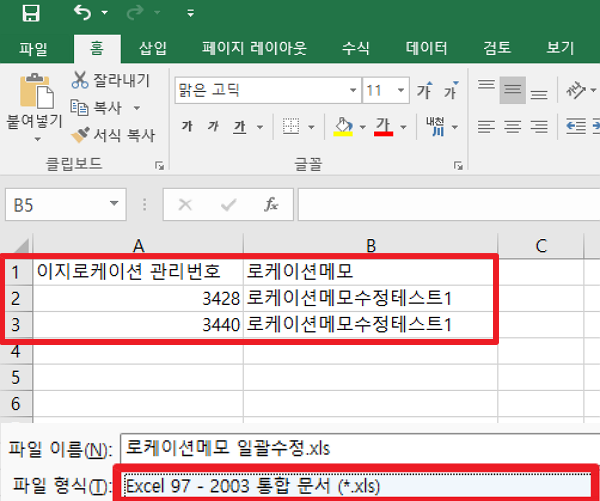Expand fill color dropdown arrow

point(362,127)
